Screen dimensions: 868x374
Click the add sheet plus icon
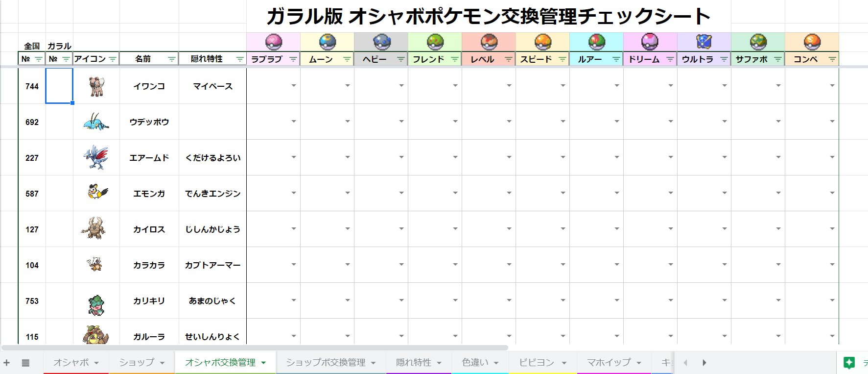(x=7, y=363)
